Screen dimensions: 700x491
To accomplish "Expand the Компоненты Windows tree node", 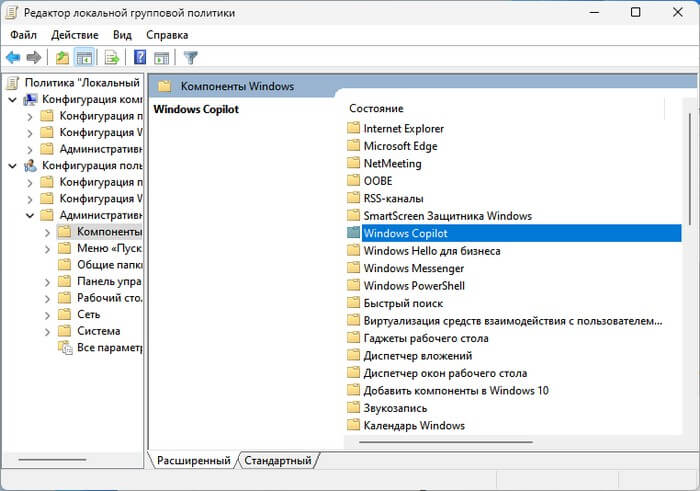I will coord(47,233).
